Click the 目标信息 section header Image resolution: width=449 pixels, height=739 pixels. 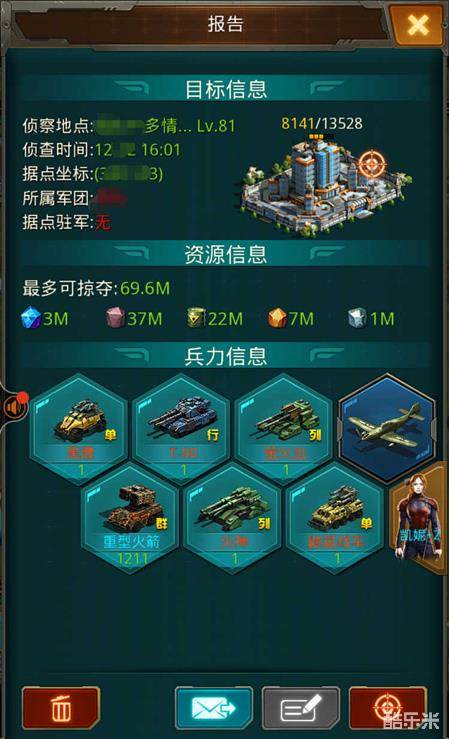pyautogui.click(x=225, y=89)
